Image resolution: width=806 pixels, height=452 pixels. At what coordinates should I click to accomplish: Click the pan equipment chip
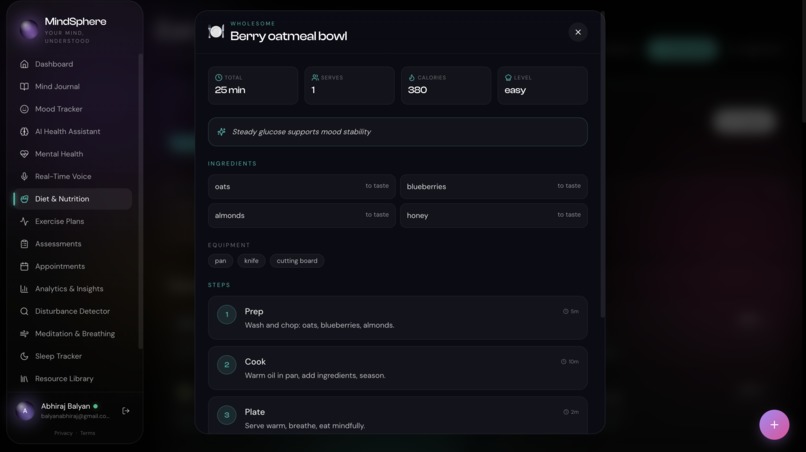tap(221, 261)
